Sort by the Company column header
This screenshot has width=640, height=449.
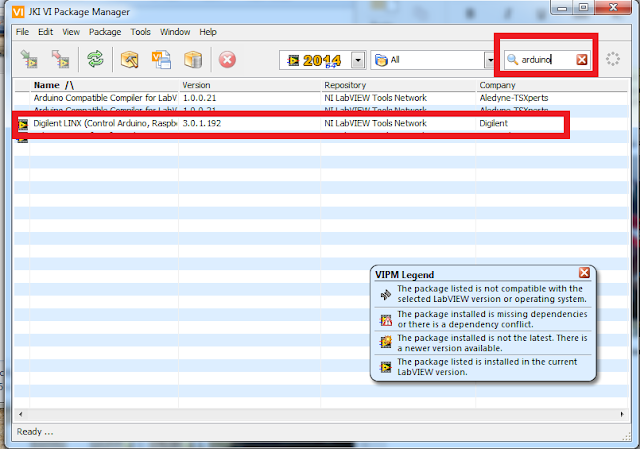point(551,85)
